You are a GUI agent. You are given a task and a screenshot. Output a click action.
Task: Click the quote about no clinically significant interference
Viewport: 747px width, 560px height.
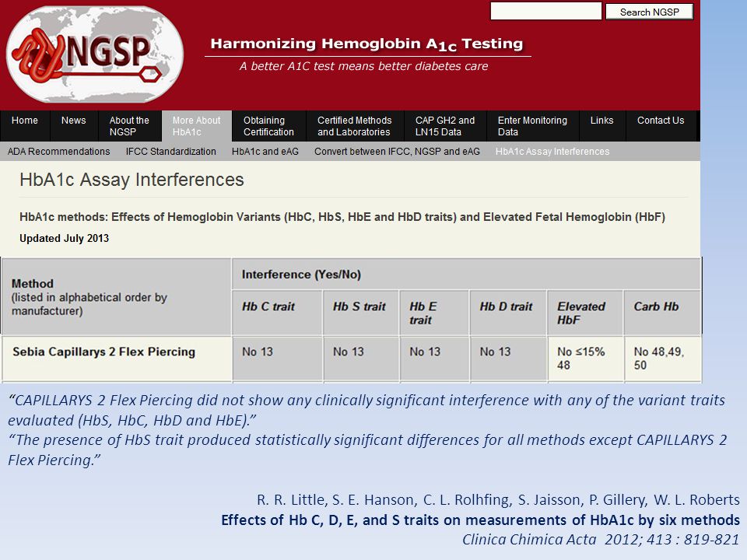(366, 410)
